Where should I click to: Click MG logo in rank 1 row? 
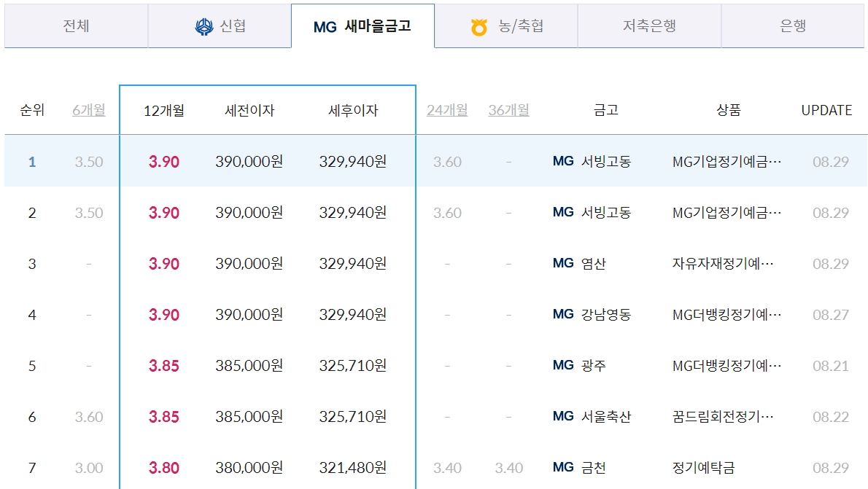pos(563,162)
